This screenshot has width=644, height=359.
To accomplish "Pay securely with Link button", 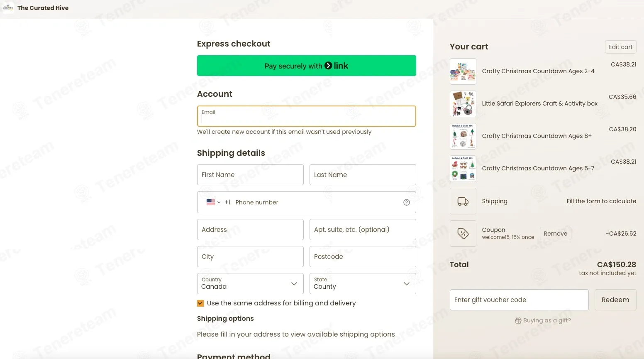I will (307, 66).
